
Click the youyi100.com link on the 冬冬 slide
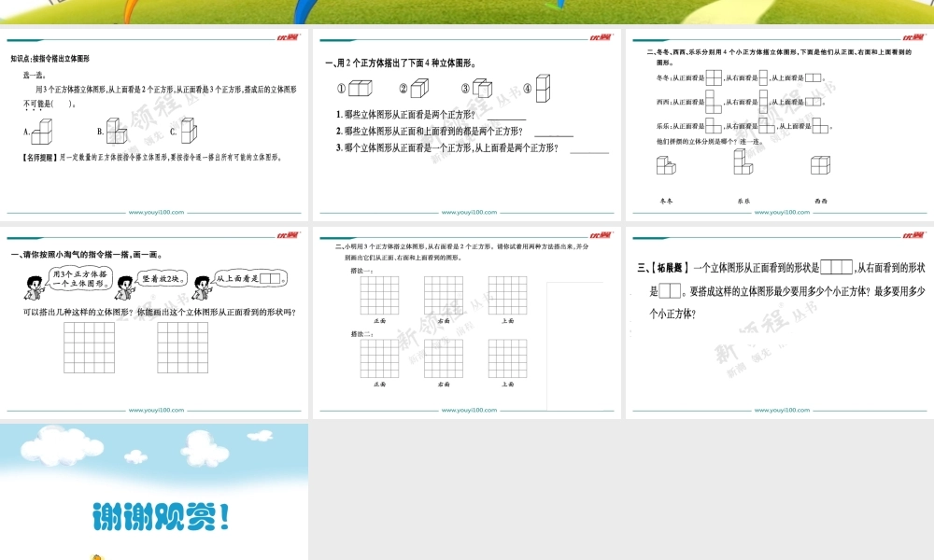[778, 212]
